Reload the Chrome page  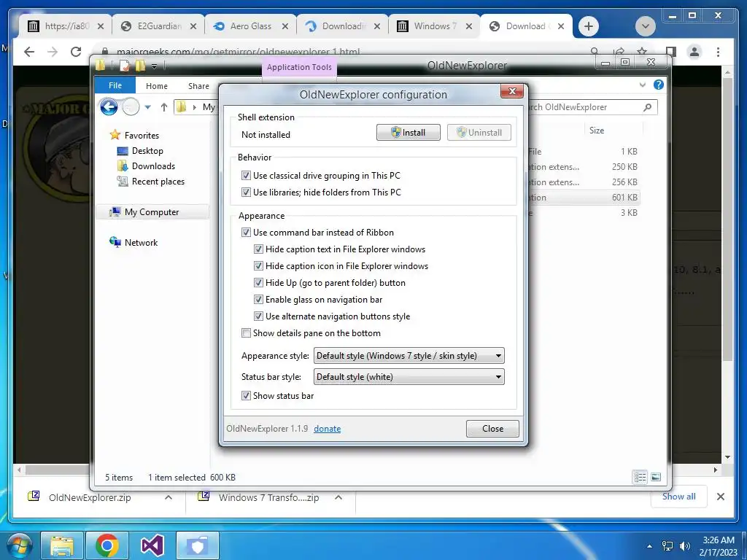point(76,52)
